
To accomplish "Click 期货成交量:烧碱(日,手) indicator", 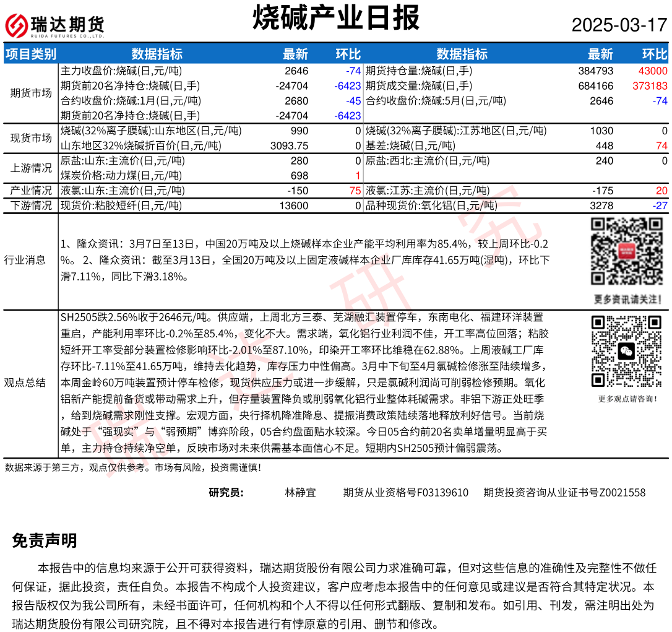I will 419,86.
